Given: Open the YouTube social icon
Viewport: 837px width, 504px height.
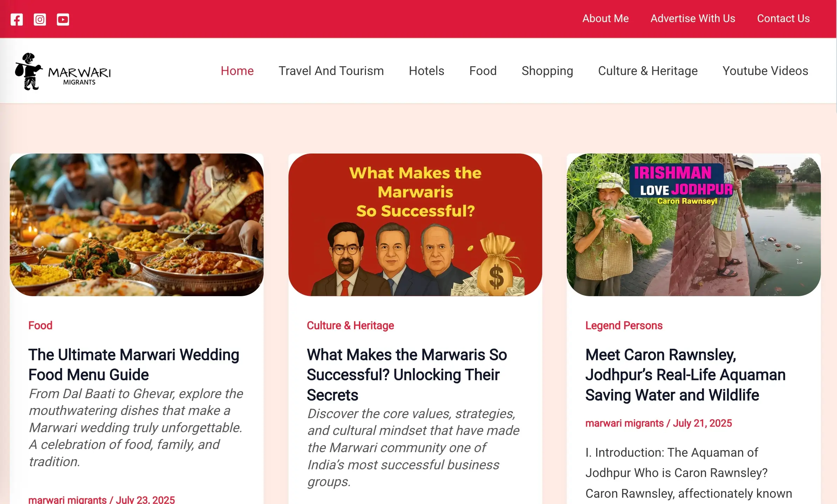Looking at the screenshot, I should point(63,19).
